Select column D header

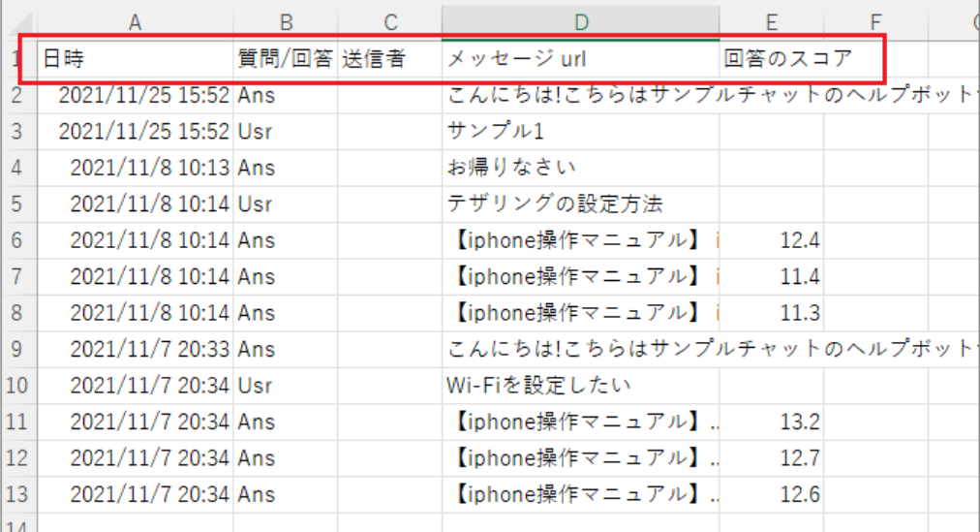580,22
